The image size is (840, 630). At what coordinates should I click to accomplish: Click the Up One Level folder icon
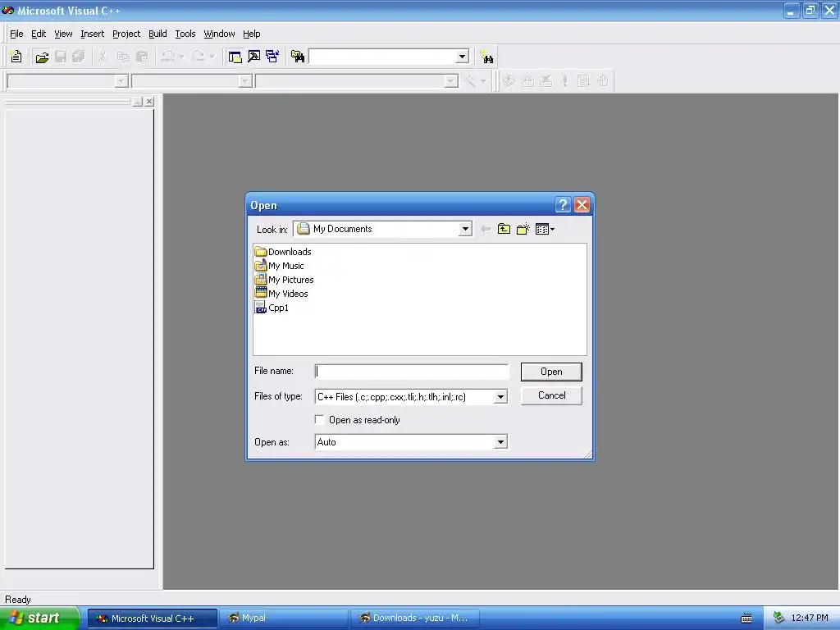point(504,230)
